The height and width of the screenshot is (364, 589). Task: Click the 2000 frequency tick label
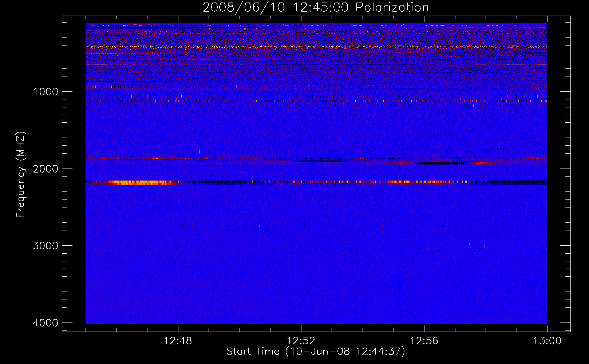pos(46,169)
